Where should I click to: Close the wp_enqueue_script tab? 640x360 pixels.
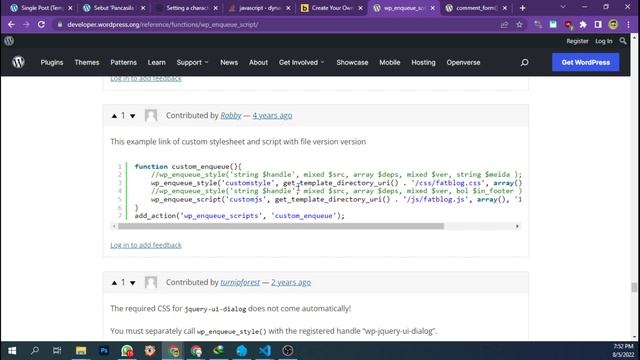pos(433,8)
